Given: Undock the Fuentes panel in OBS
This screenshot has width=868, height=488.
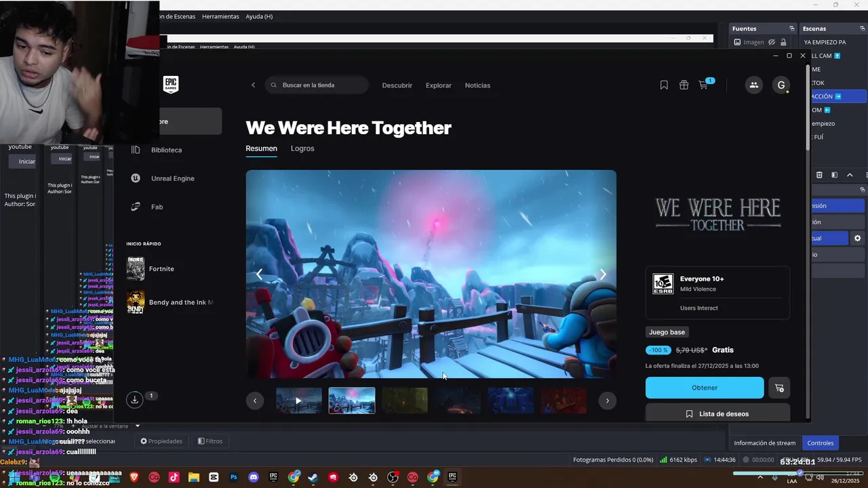Looking at the screenshot, I should 791,28.
